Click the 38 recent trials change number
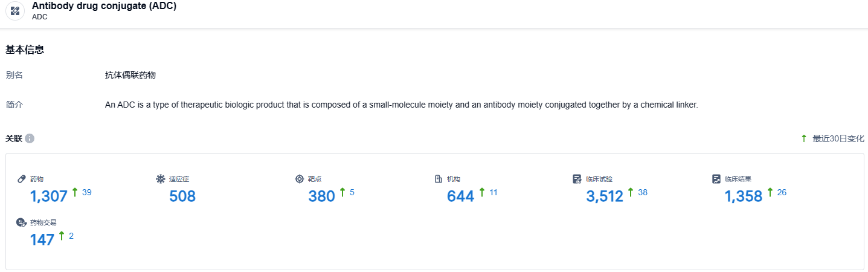 (643, 193)
